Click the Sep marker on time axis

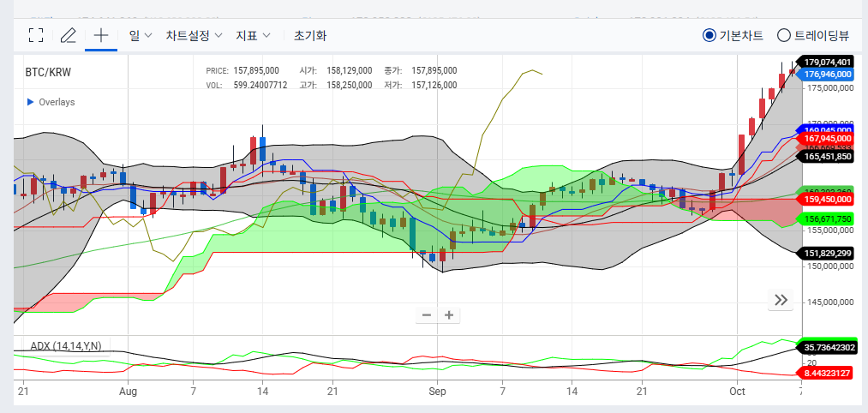(x=437, y=392)
